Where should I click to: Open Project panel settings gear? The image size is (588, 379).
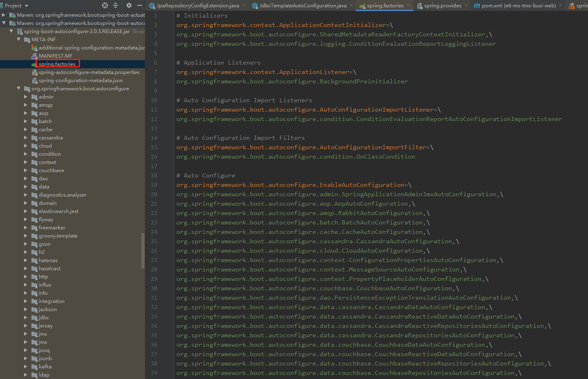pos(129,5)
